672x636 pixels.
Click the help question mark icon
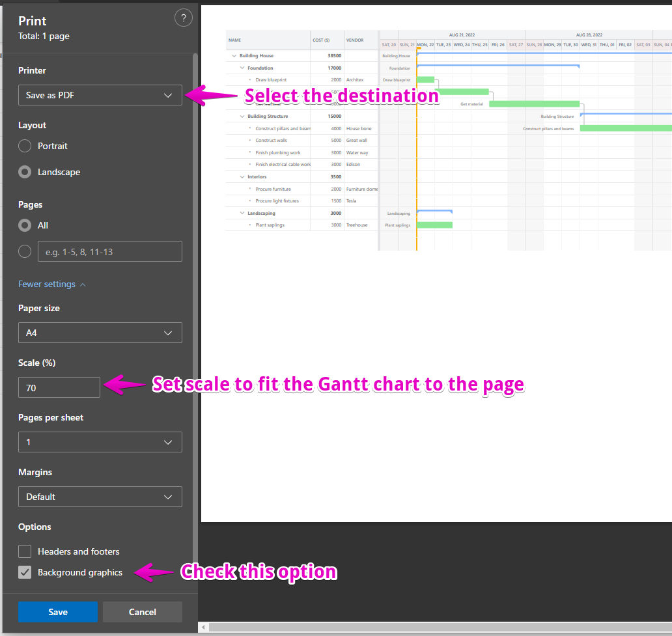(x=184, y=18)
